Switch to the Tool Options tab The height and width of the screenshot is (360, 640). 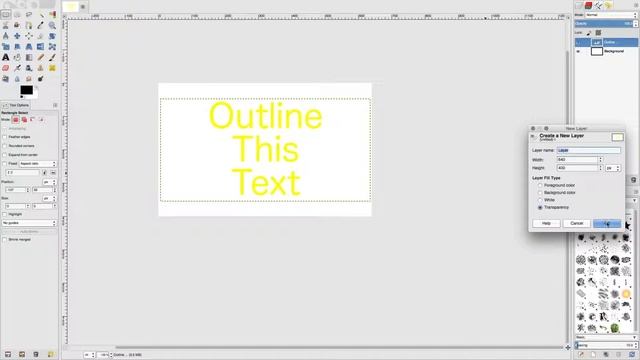tap(16, 105)
